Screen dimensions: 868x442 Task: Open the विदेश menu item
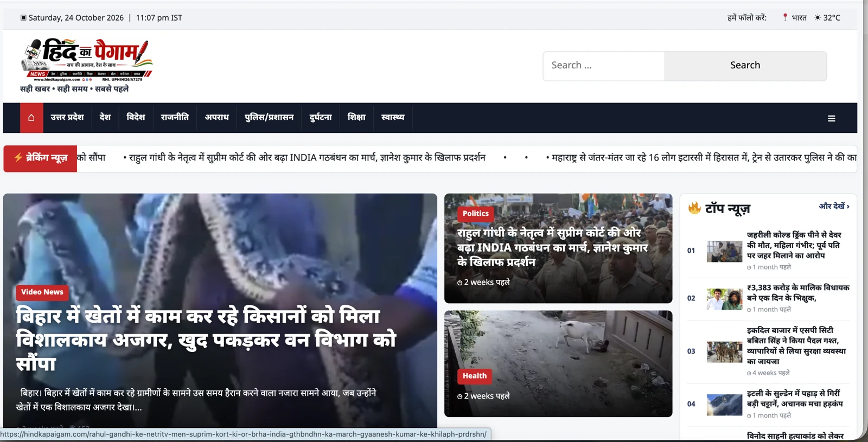click(136, 118)
